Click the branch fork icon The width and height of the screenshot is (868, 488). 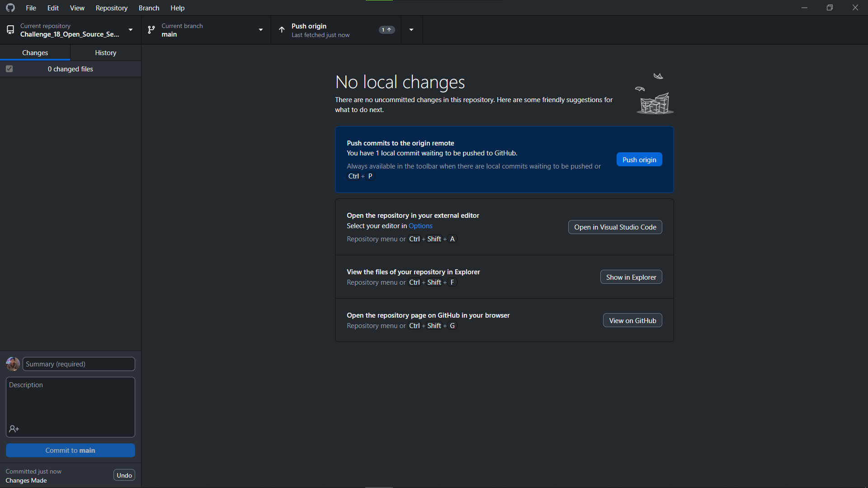(x=151, y=30)
